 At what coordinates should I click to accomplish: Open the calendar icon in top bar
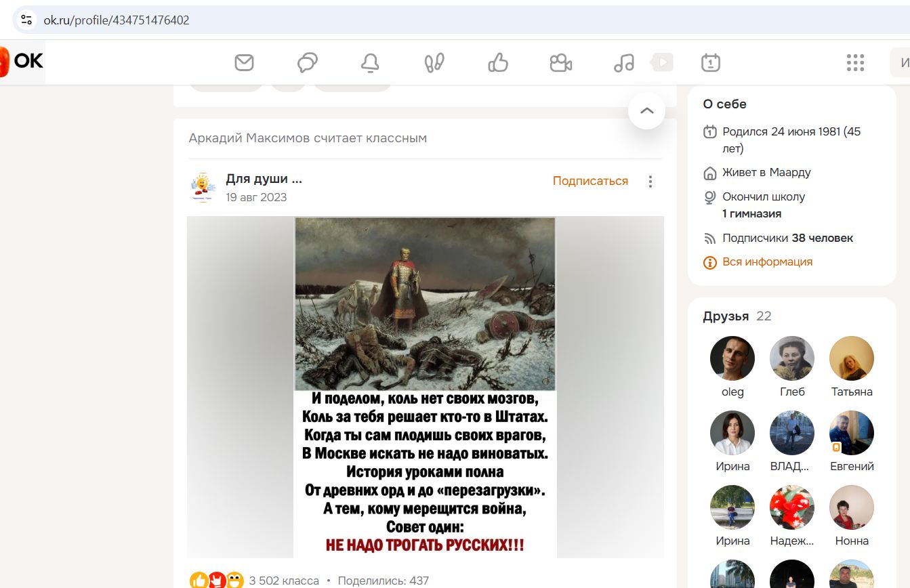710,63
